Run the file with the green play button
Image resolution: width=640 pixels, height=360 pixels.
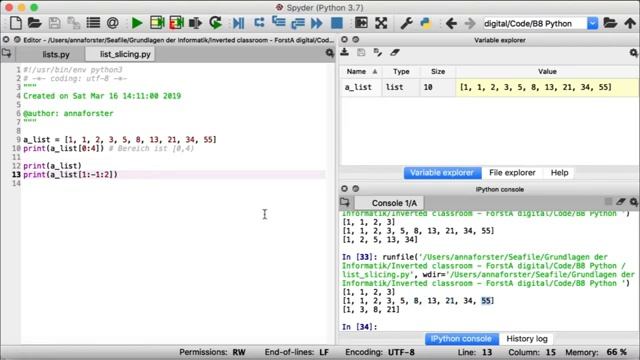coord(137,23)
